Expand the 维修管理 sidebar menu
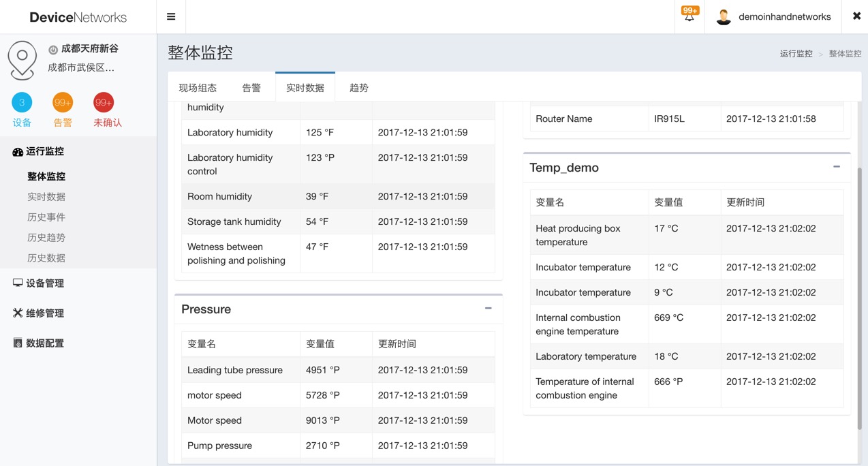The width and height of the screenshot is (868, 466). (x=45, y=313)
